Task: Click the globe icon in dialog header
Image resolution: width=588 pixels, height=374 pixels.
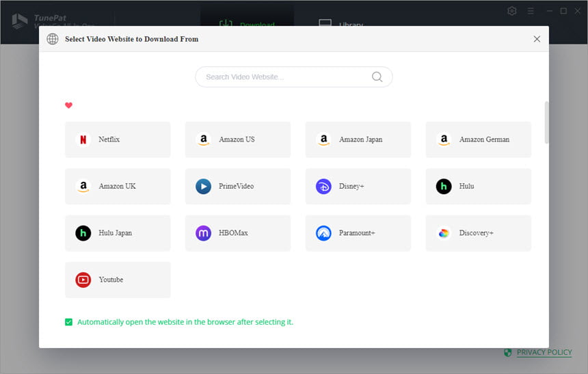Action: pyautogui.click(x=53, y=39)
